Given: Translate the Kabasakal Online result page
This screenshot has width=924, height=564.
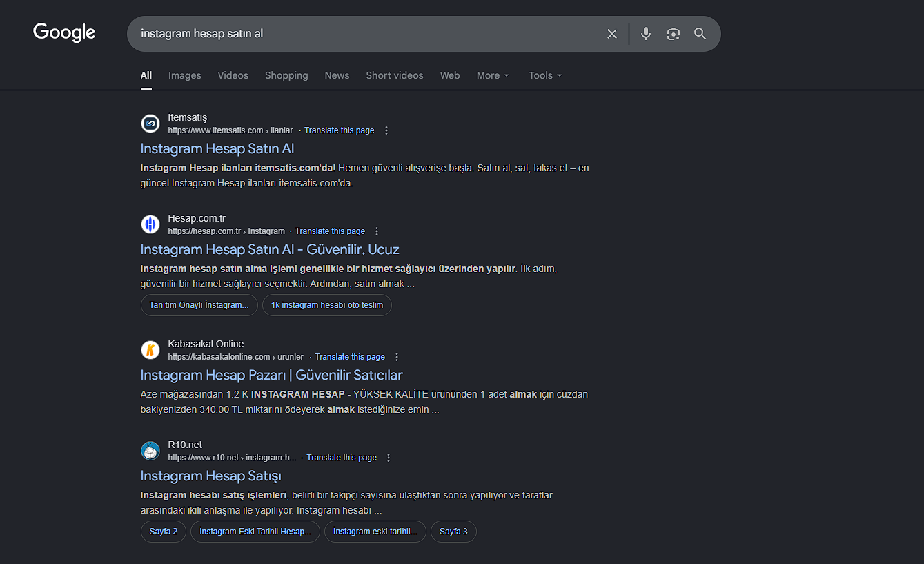Looking at the screenshot, I should 350,357.
